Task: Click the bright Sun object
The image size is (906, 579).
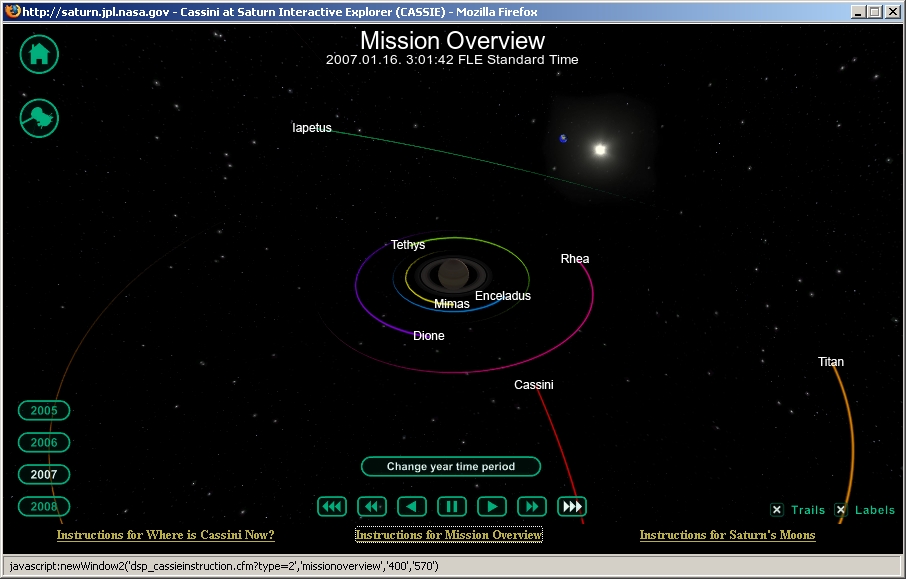Action: (600, 150)
